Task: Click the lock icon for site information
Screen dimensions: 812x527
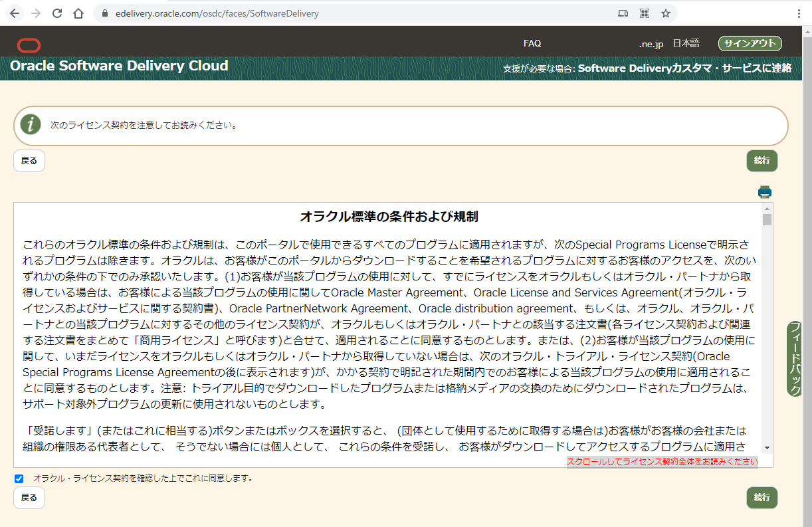Action: [103, 13]
